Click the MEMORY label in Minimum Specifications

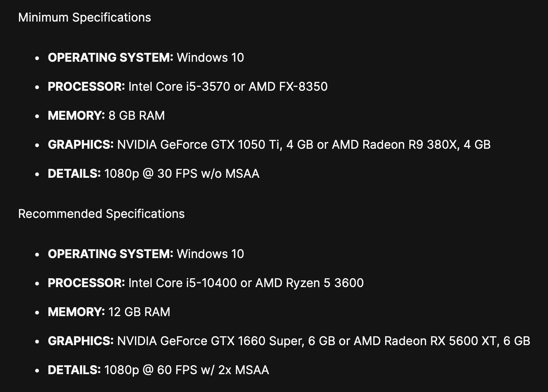(76, 116)
